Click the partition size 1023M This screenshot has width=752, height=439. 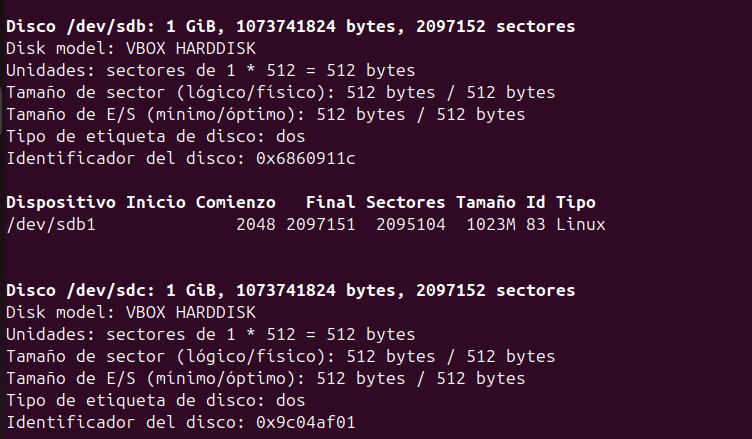click(490, 225)
